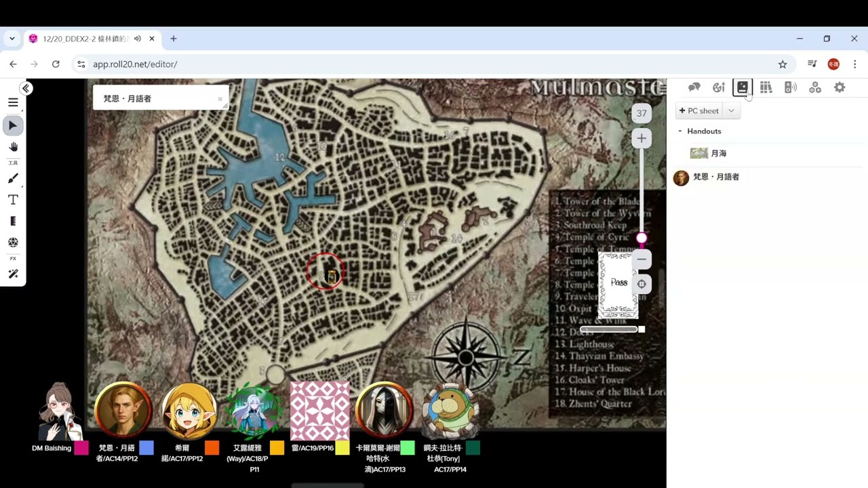
Task: Mute the tab via speaker icon
Action: tap(138, 39)
